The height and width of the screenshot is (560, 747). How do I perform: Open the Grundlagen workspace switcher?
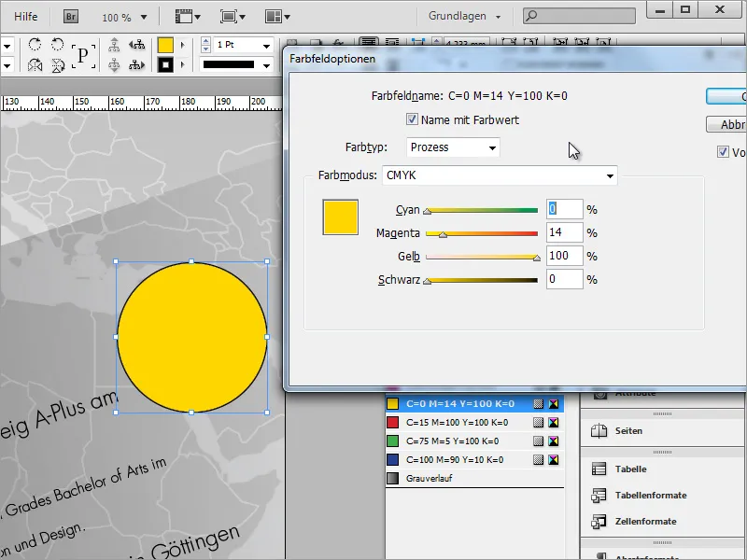pyautogui.click(x=464, y=16)
